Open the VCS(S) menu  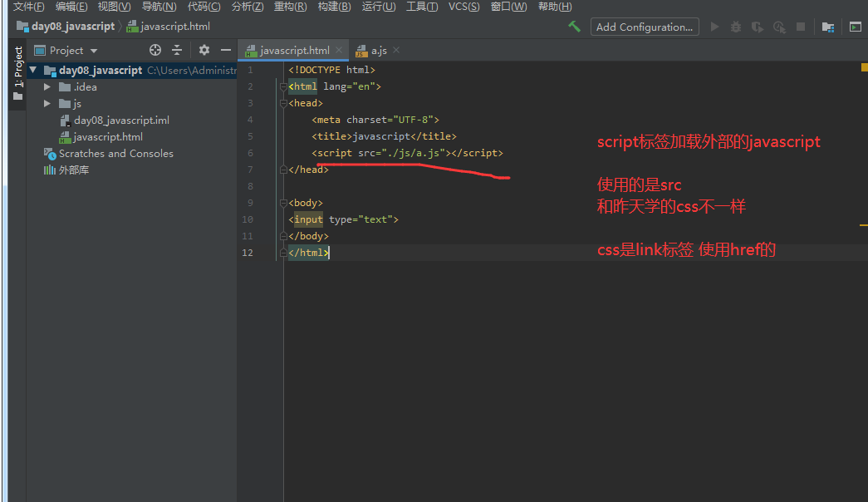(x=463, y=7)
